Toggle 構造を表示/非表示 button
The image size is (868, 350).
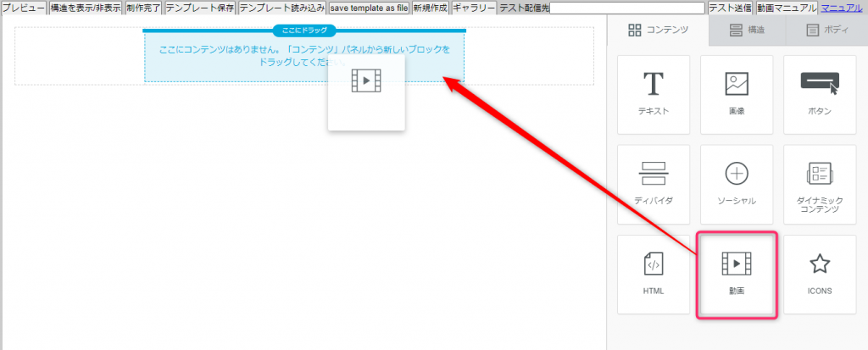point(86,8)
